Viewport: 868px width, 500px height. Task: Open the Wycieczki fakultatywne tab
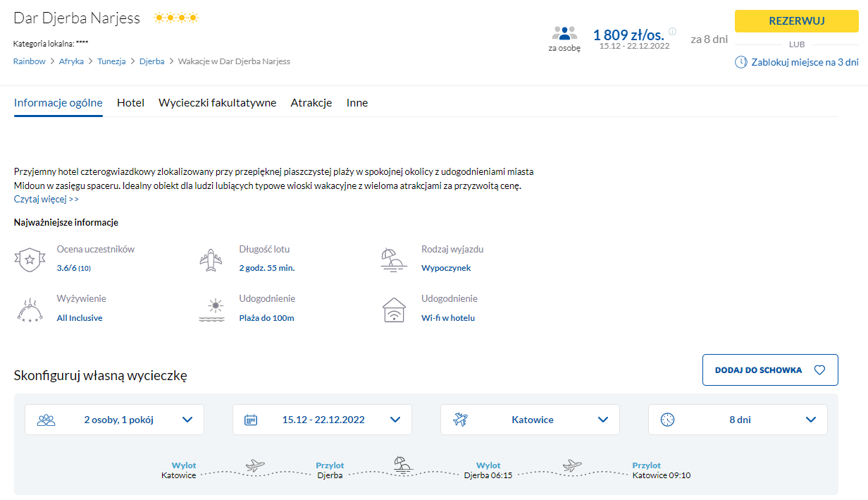click(217, 103)
